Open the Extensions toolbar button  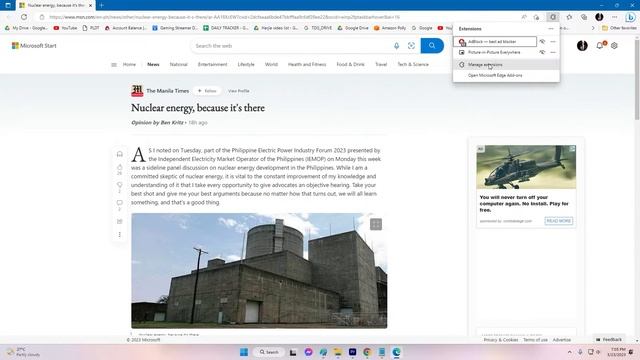coord(553,17)
